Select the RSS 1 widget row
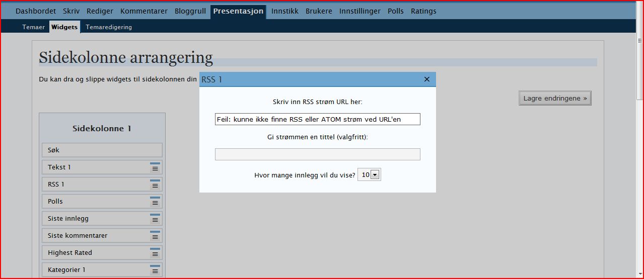Viewport: 644px width, 279px height. pos(102,184)
